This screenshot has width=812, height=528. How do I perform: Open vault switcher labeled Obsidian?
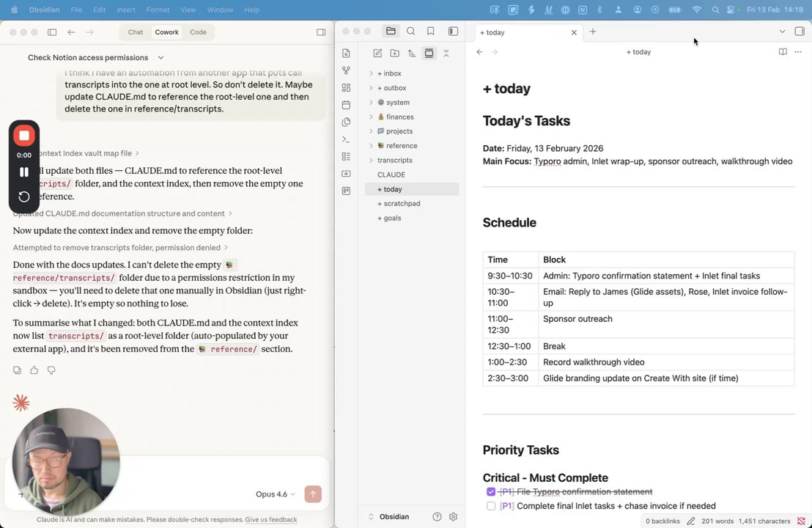tap(389, 516)
